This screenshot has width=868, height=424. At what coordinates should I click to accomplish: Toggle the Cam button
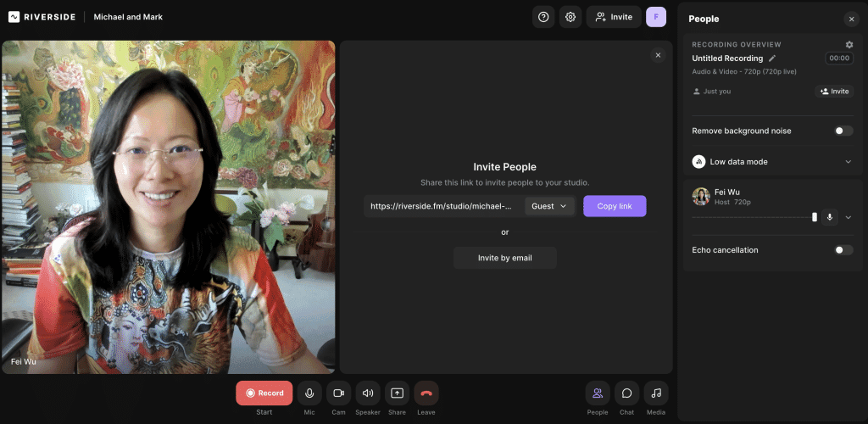pyautogui.click(x=338, y=393)
